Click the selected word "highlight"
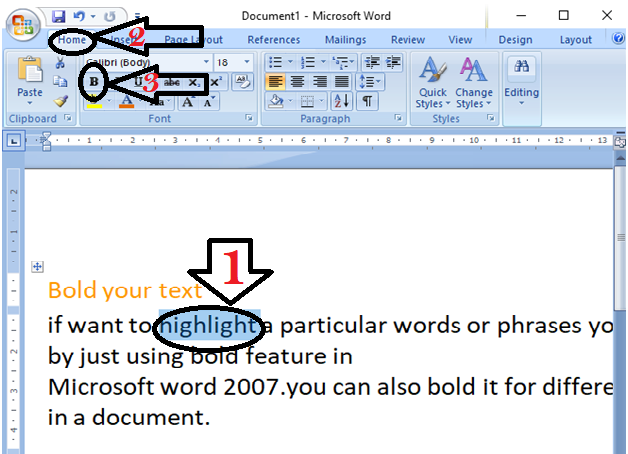This screenshot has height=454, width=628. tap(209, 325)
